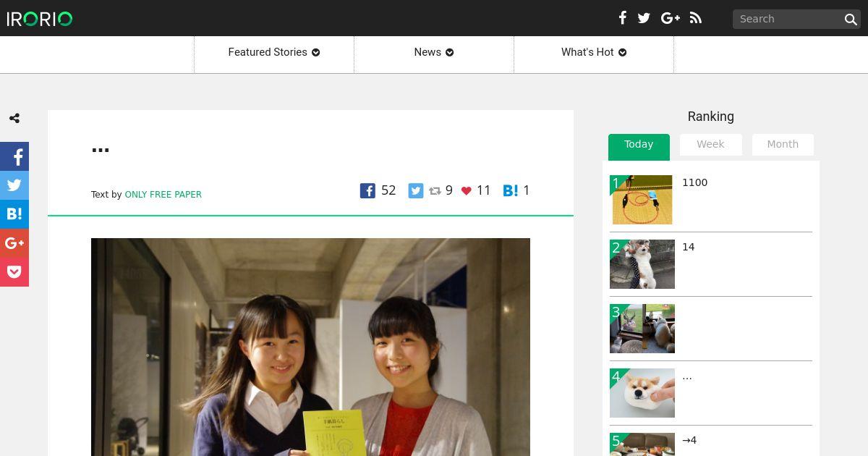Click the search magnifier icon
Screen dimensions: 868x456
pyautogui.click(x=851, y=20)
